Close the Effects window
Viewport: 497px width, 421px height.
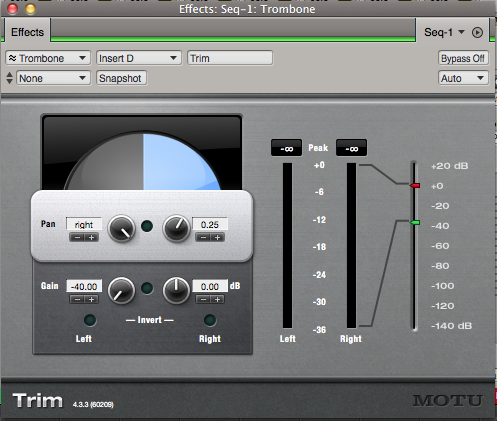pyautogui.click(x=12, y=8)
